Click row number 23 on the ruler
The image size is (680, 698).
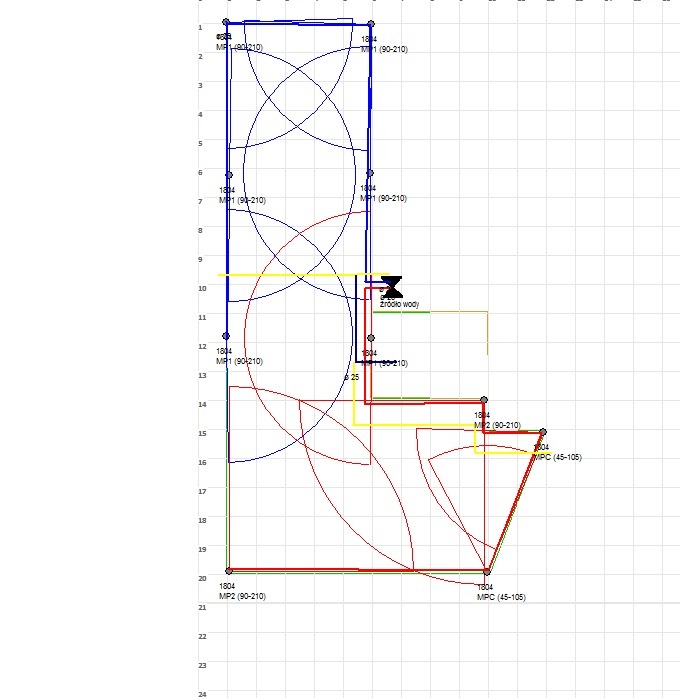coord(202,665)
